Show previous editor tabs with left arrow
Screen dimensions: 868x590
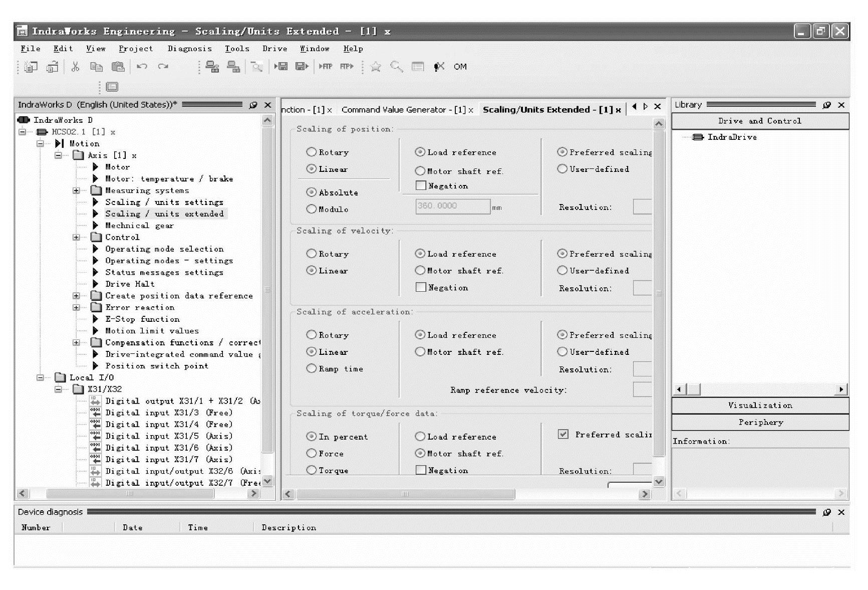pyautogui.click(x=635, y=106)
